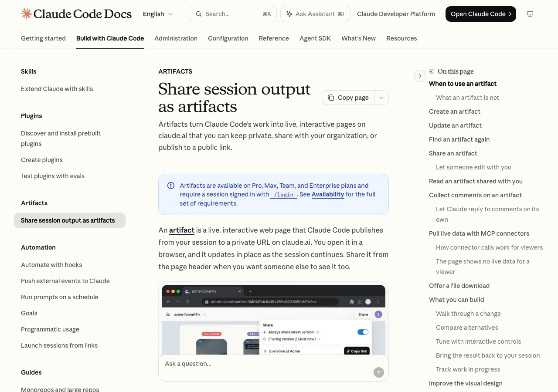Open the What's New tab
The image size is (558, 392).
point(358,38)
